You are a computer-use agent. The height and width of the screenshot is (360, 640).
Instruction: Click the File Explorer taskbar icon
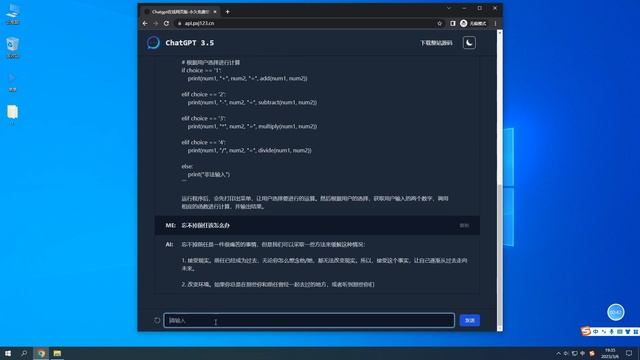tap(57, 353)
